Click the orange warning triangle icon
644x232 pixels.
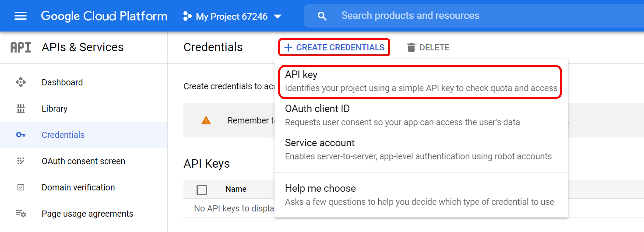(x=206, y=121)
